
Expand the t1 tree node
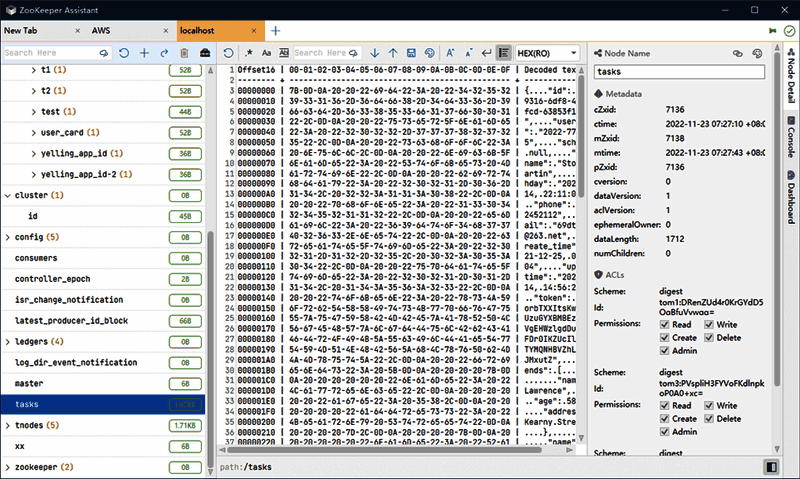click(x=34, y=70)
